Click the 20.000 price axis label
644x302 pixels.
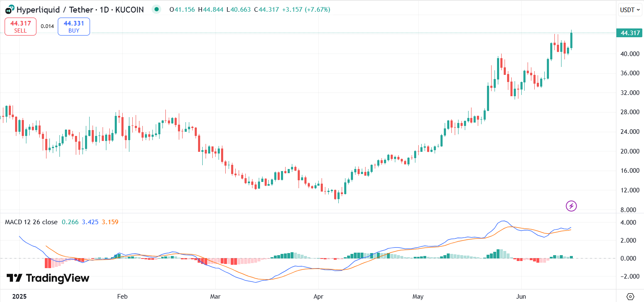coord(630,151)
